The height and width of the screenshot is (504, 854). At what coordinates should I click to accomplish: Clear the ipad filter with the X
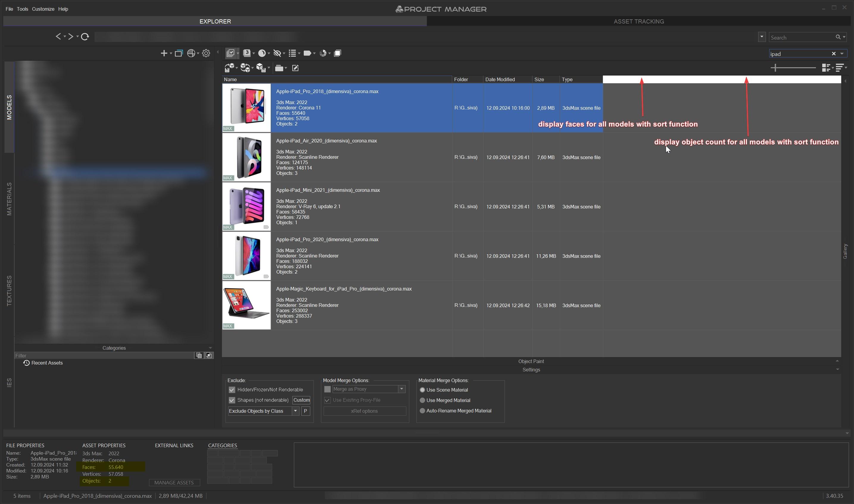[x=833, y=54]
